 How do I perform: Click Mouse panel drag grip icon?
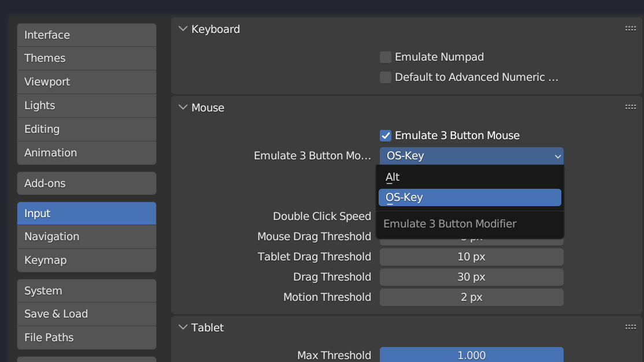pos(630,107)
